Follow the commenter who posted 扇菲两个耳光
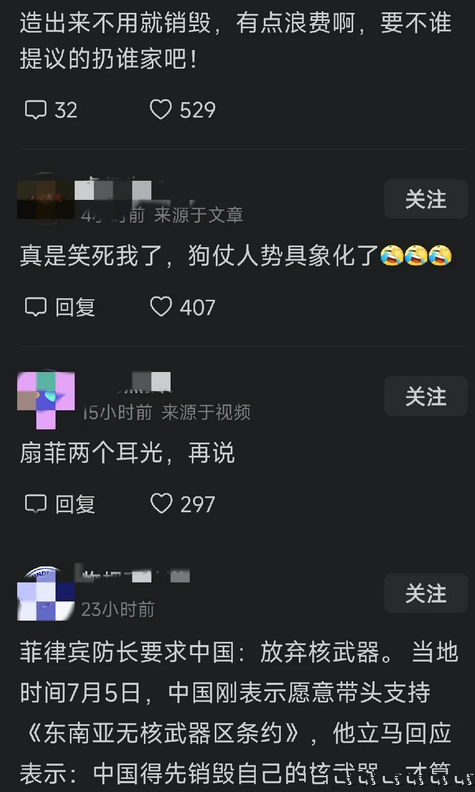475x792 pixels. pyautogui.click(x=426, y=397)
